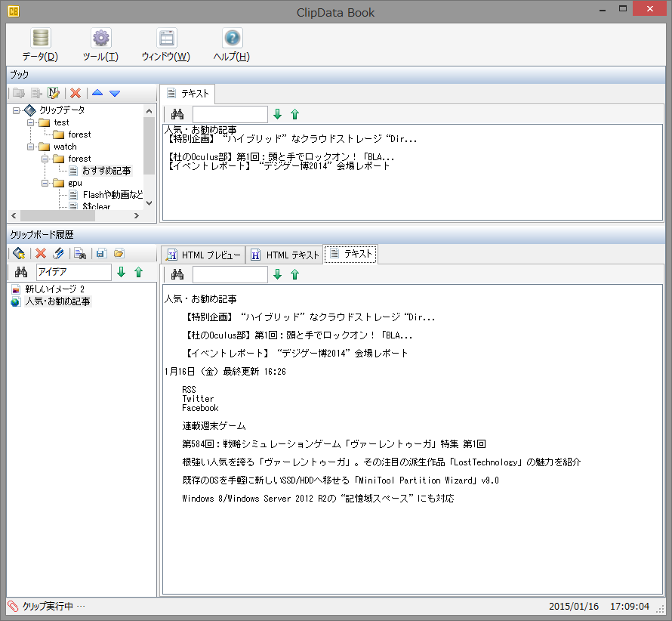
Task: Click the binoculars icon in the text panel search bar
Action: click(x=178, y=114)
